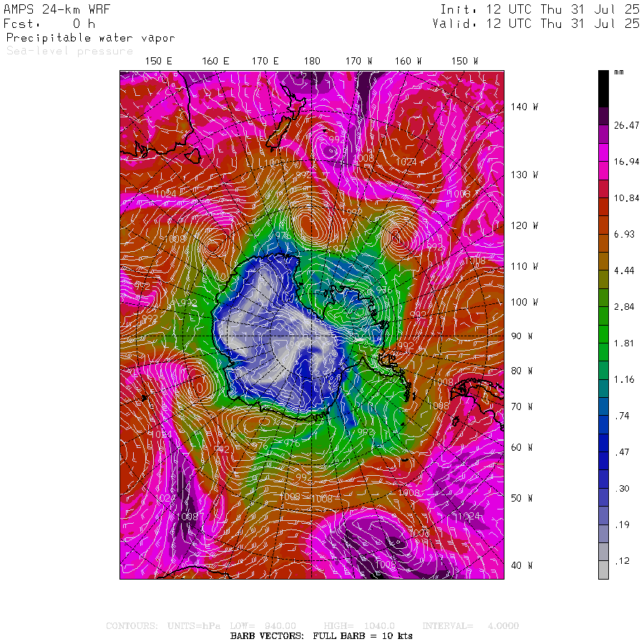Click the 1.81 color bar value
Image resolution: width=644 pixels, height=644 pixels.
click(x=624, y=343)
